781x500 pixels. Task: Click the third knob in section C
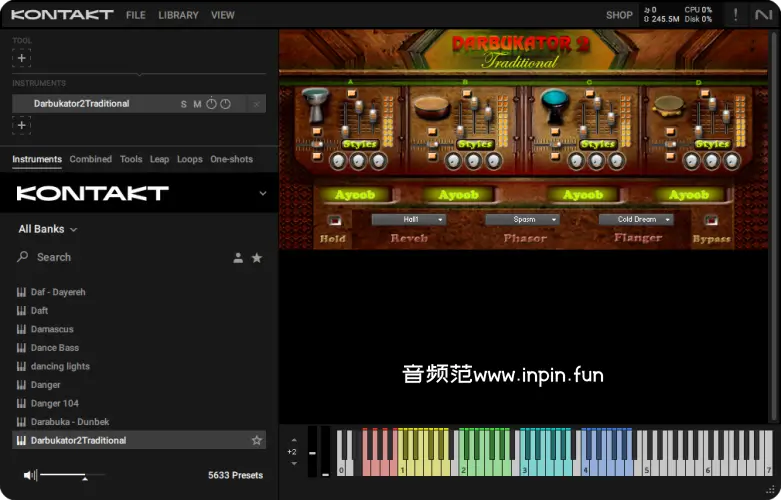617,160
